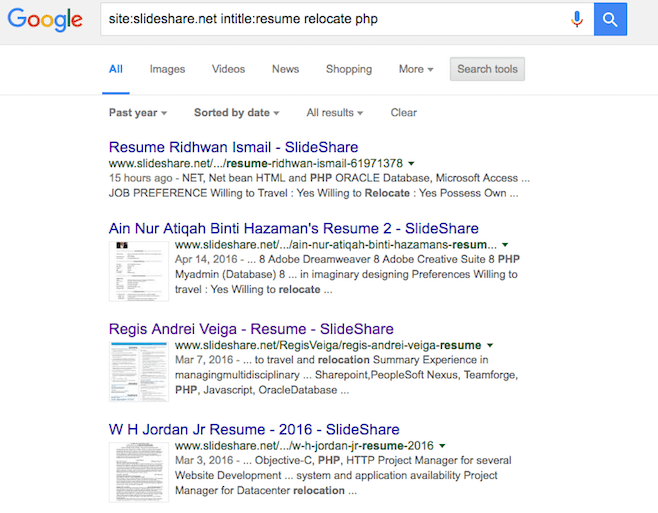Expand arrow next to w-h-jordan-jr-resume-2016 URL
This screenshot has width=658, height=513.
(442, 446)
